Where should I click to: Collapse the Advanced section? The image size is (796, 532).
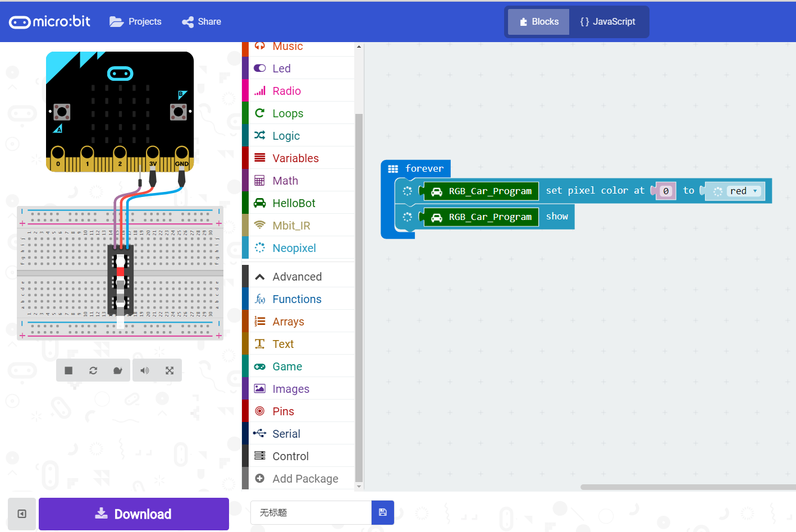click(298, 276)
